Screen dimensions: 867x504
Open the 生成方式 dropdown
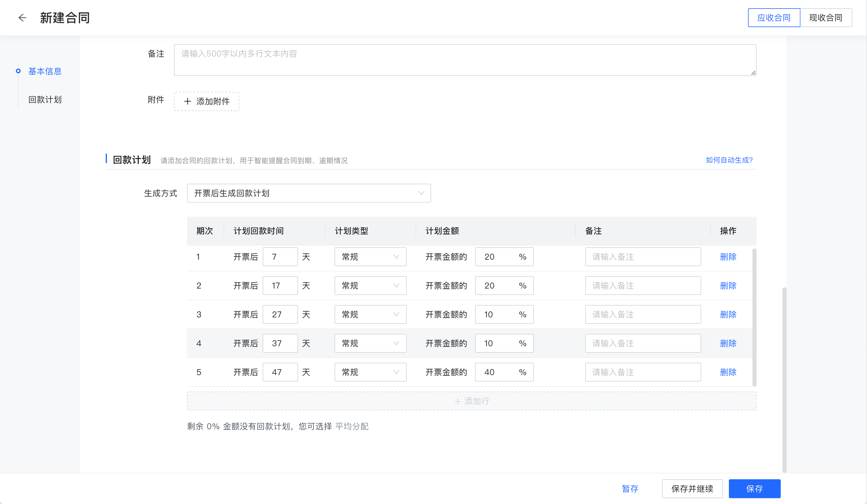[x=309, y=193]
